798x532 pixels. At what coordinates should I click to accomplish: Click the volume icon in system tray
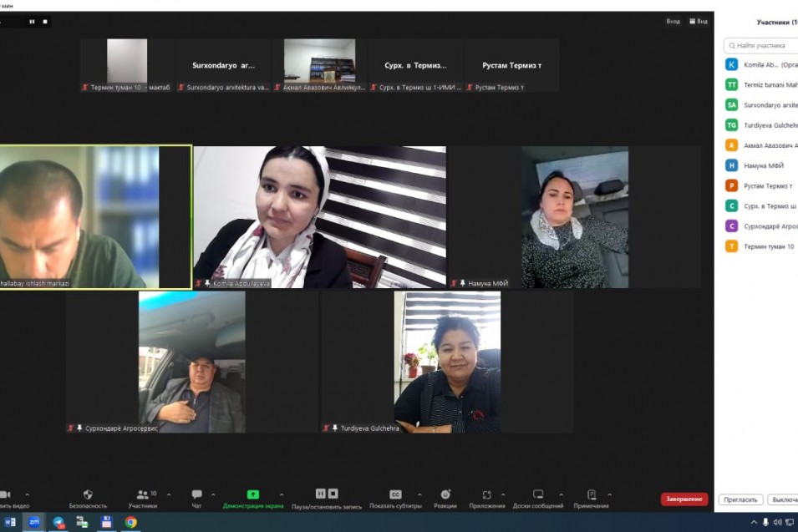pyautogui.click(x=777, y=522)
